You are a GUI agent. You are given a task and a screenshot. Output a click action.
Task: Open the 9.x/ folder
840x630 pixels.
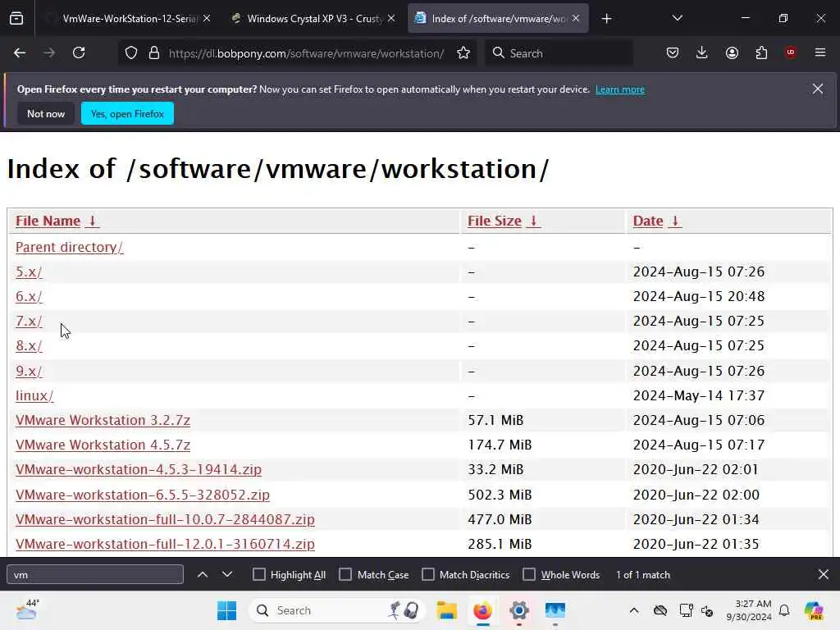[x=29, y=371]
